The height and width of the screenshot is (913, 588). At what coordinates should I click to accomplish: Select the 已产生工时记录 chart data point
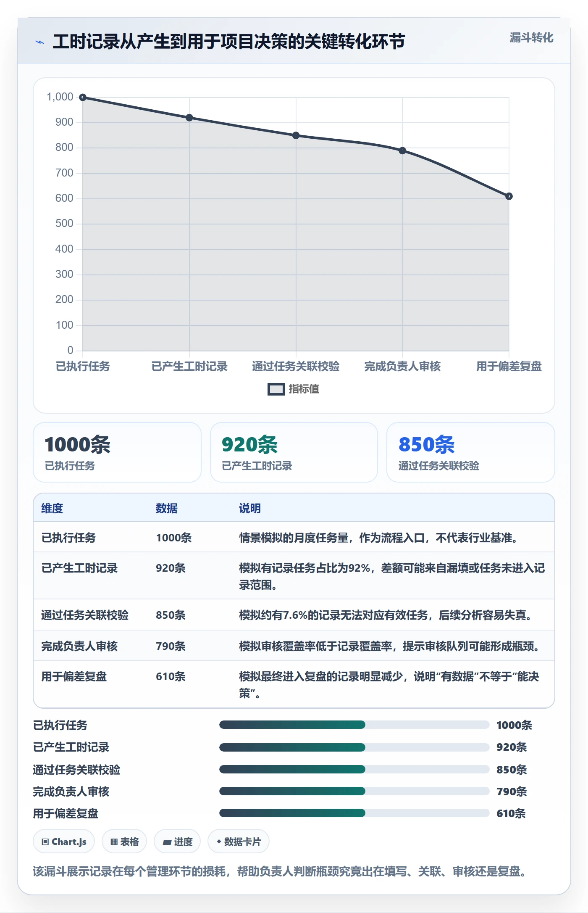189,118
